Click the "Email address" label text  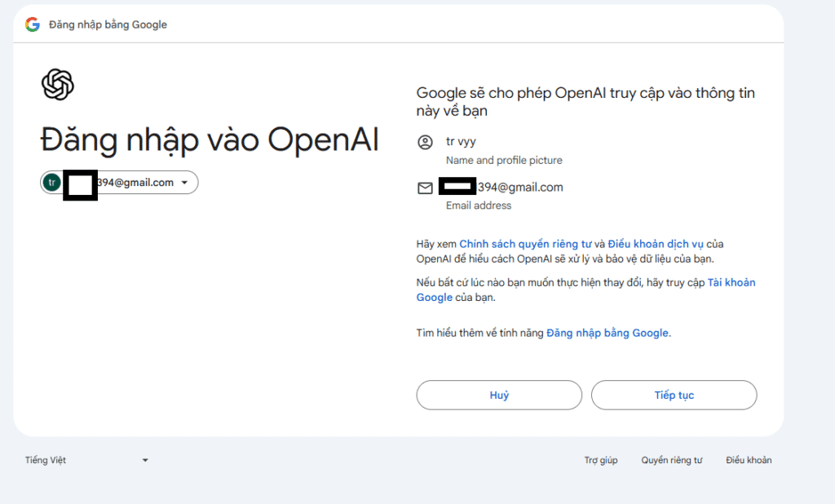tap(479, 206)
